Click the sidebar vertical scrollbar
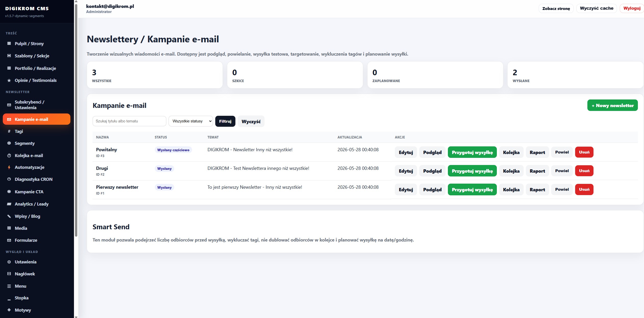 click(x=76, y=120)
